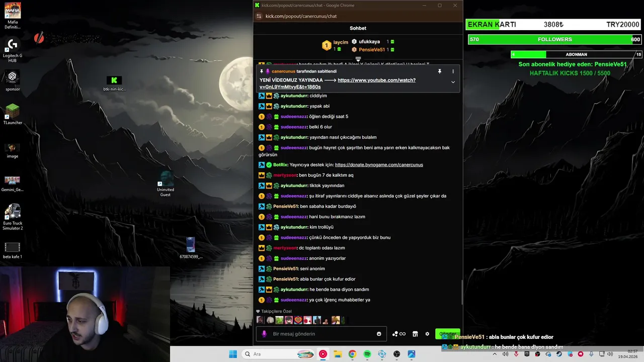Open the Steam icon in the system tray

click(559, 354)
